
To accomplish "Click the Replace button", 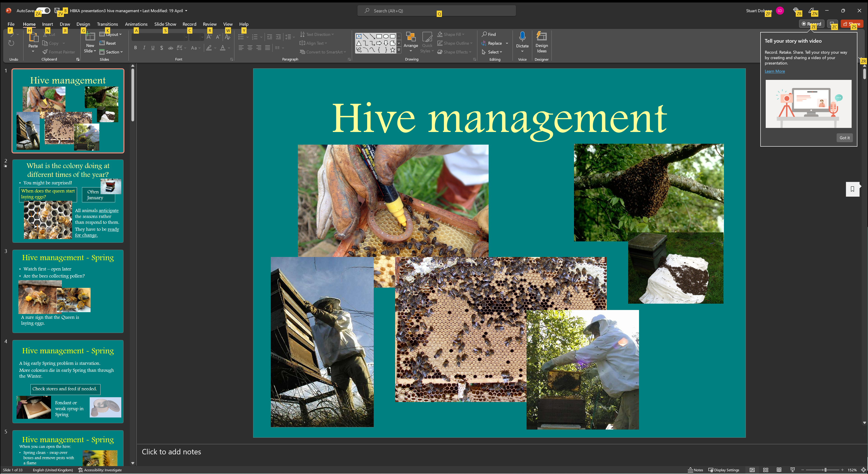I will point(495,43).
